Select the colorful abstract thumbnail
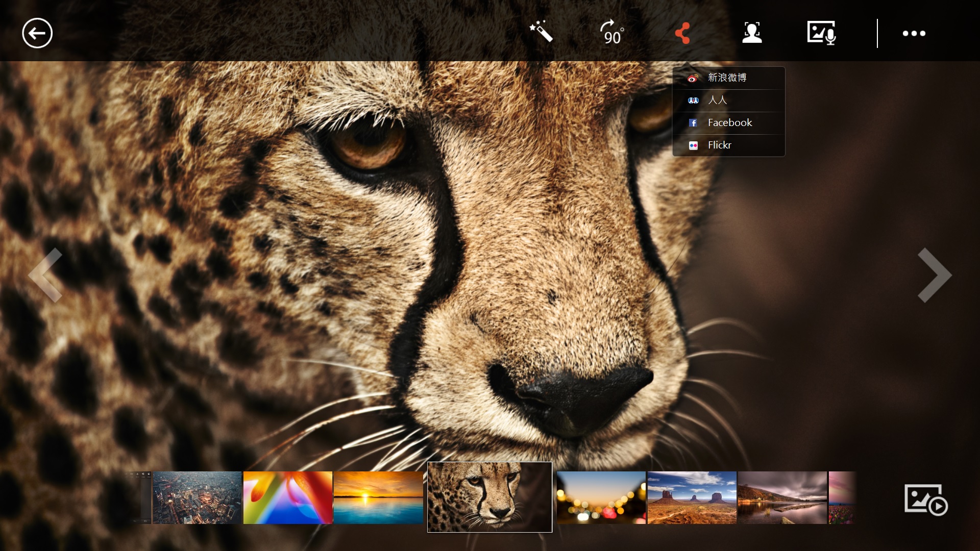Screen dimensions: 980x551 click(287, 497)
